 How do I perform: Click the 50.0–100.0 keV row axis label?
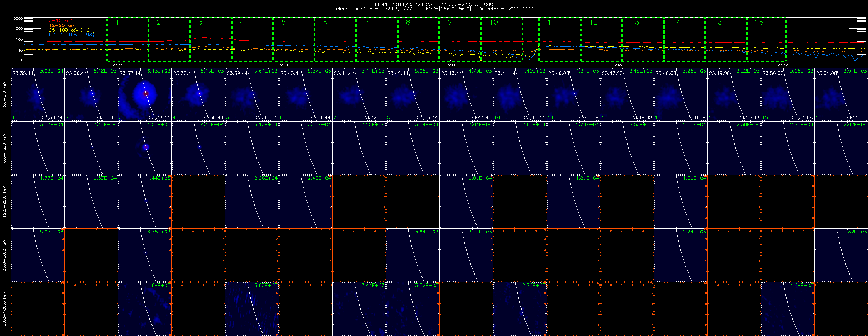click(x=4, y=309)
